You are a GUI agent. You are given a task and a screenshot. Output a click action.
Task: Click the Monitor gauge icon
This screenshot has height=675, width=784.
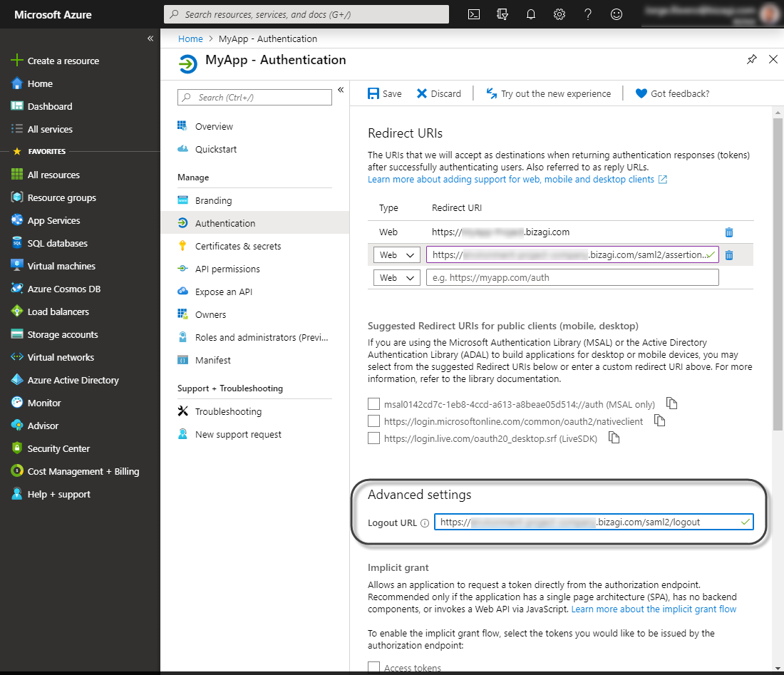[x=17, y=403]
